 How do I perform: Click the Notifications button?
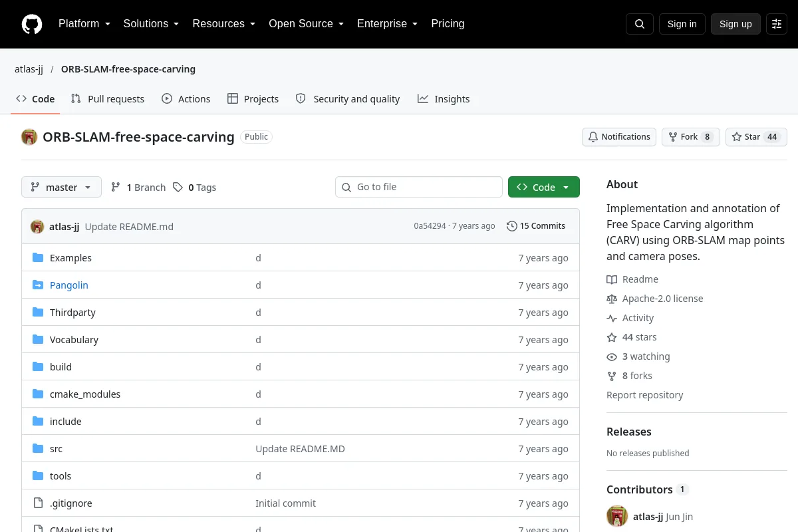pos(619,137)
